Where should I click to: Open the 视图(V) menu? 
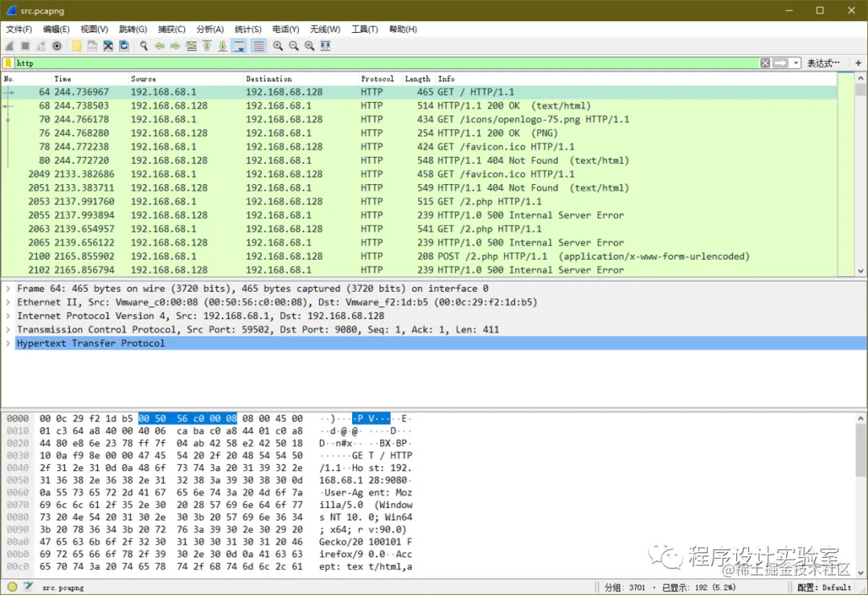pyautogui.click(x=94, y=29)
